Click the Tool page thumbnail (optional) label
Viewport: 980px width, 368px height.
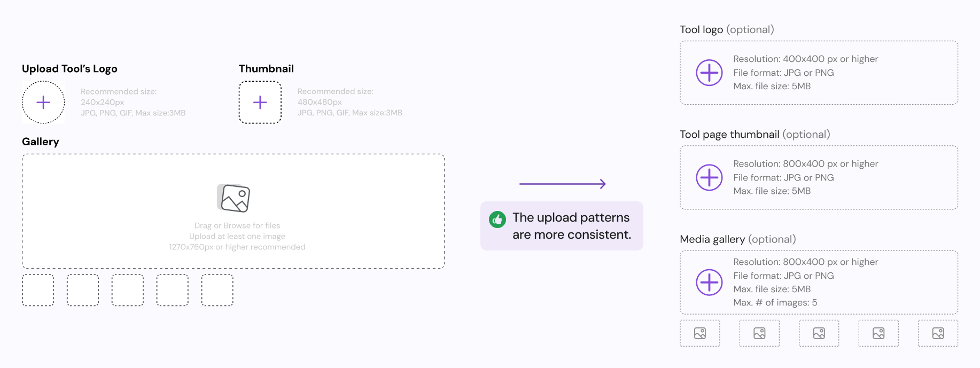[x=755, y=135]
